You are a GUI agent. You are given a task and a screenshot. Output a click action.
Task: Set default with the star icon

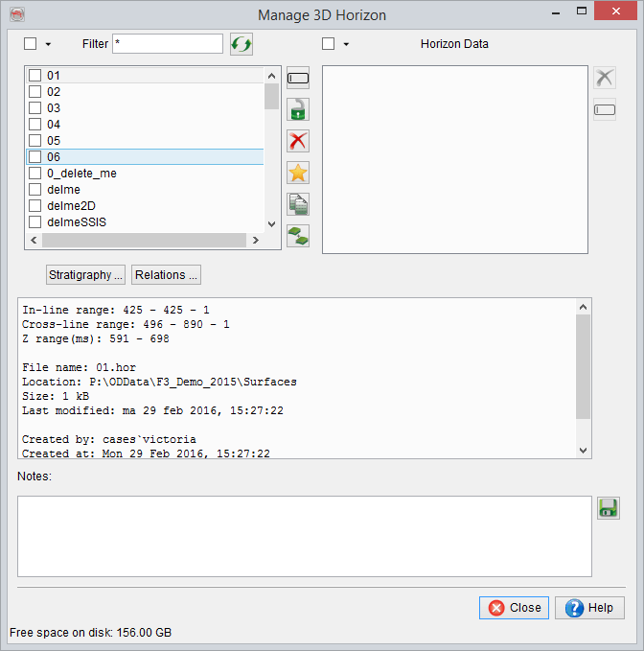298,173
